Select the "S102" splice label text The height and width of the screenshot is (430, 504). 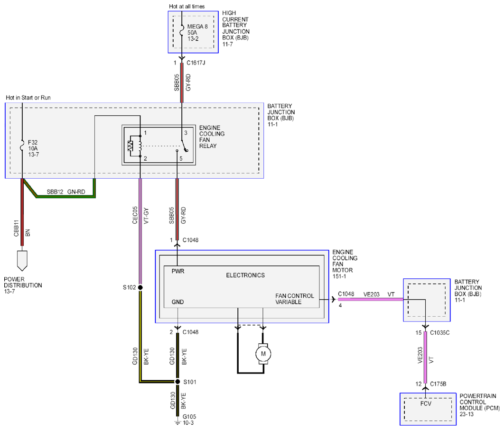pyautogui.click(x=129, y=287)
